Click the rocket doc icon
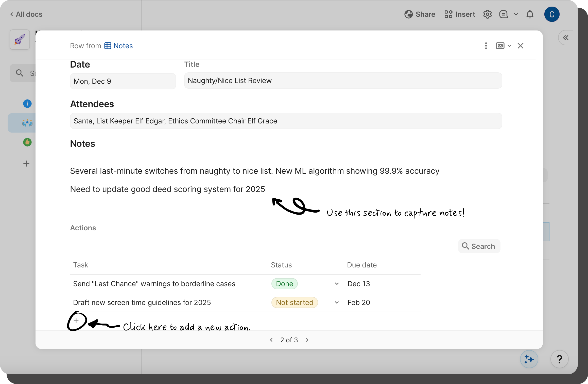This screenshot has width=588, height=384. (20, 40)
